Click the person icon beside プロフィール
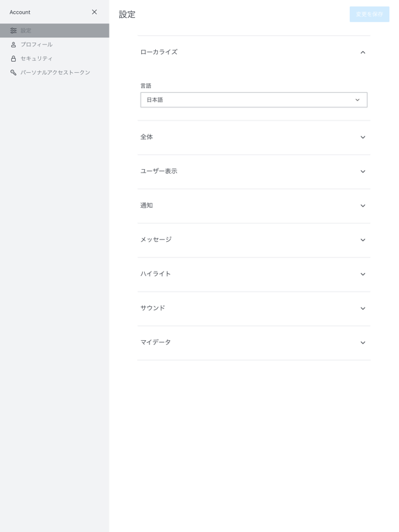Screen dimensions: 399x532 (x=13, y=44)
